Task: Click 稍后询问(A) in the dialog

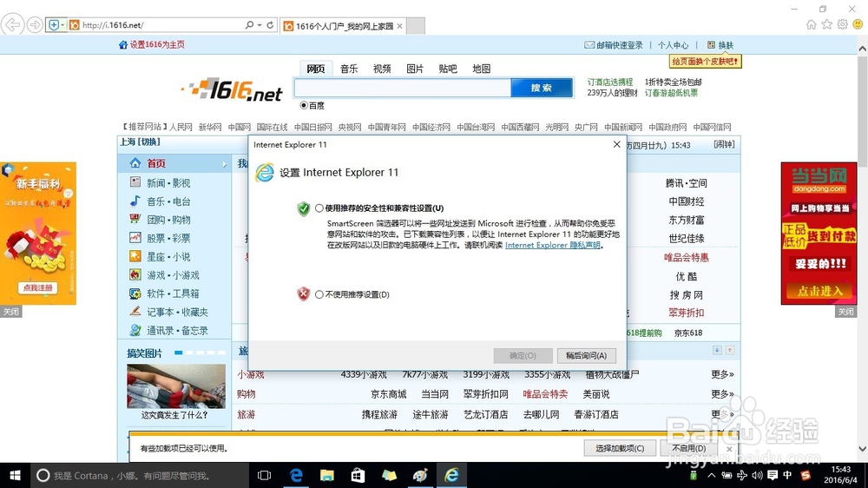Action: [586, 356]
